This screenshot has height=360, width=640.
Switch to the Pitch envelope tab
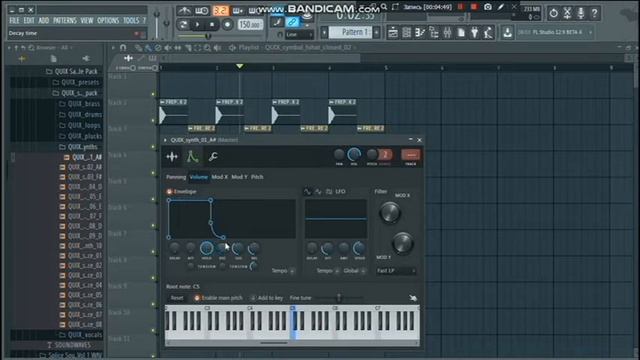pos(257,177)
